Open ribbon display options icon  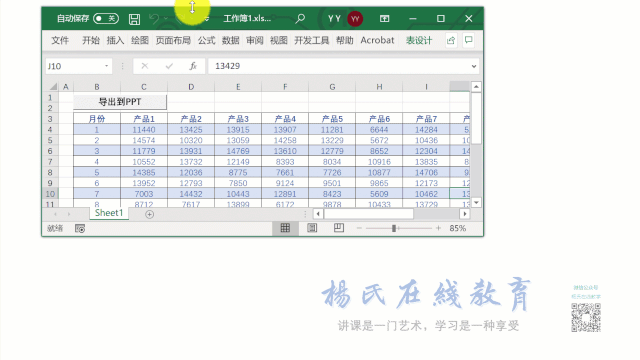coord(384,18)
